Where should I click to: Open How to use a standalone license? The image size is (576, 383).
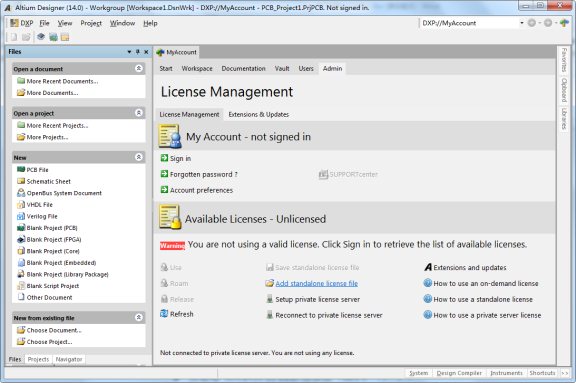click(x=478, y=299)
